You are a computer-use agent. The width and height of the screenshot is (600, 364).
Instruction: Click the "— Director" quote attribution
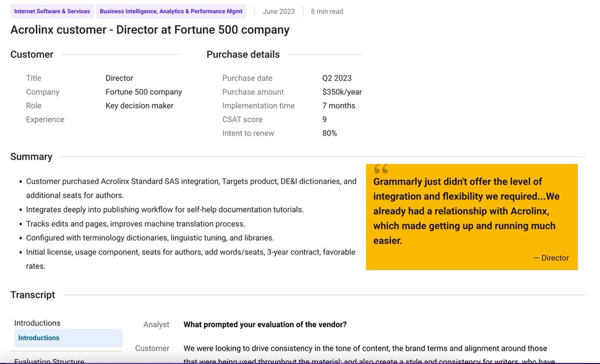point(551,258)
